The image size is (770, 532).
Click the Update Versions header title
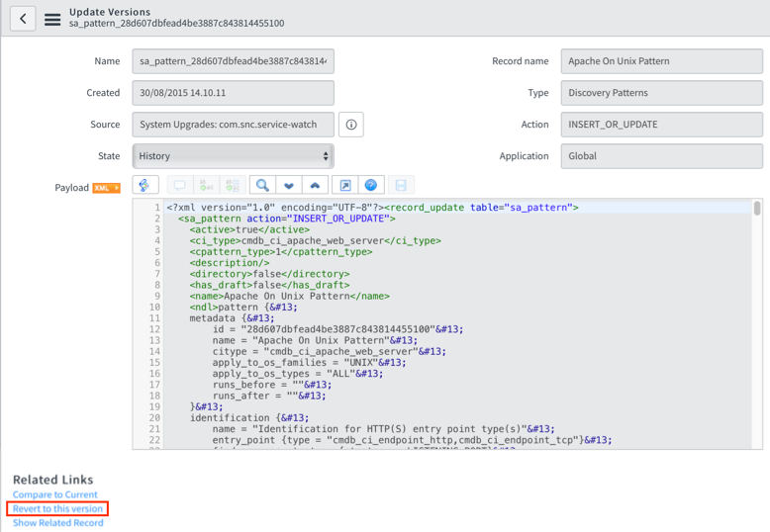point(110,12)
